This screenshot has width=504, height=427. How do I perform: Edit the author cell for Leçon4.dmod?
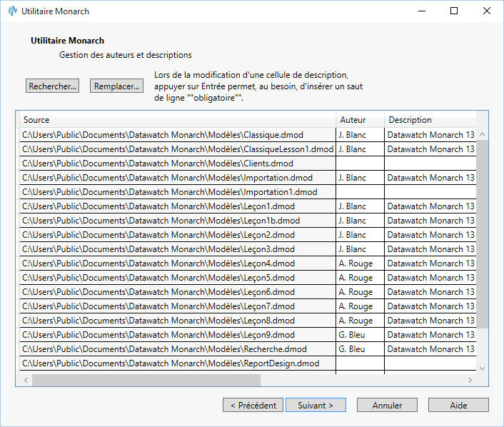[360, 263]
